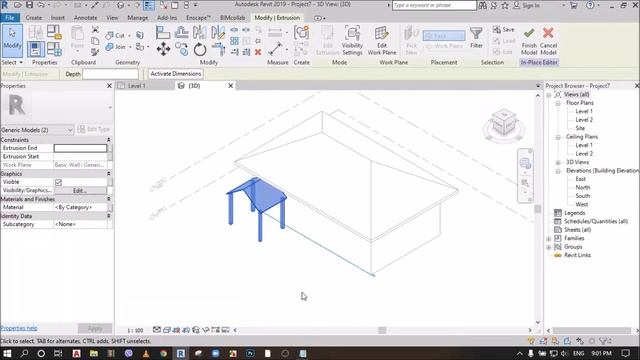
Task: Collapse the Floor Plans tree node
Action: (558, 103)
